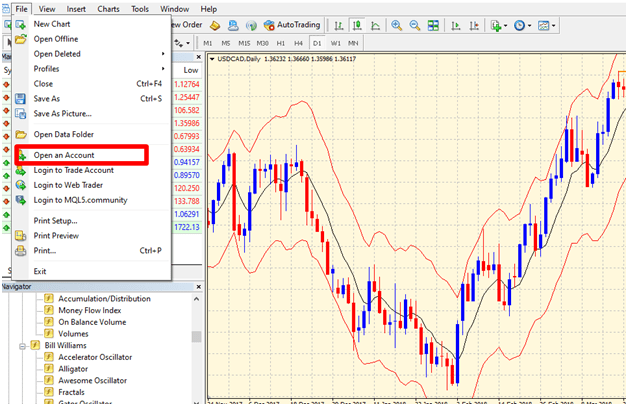The width and height of the screenshot is (630, 409).
Task: Choose Print Preview menu entry
Action: [92, 236]
